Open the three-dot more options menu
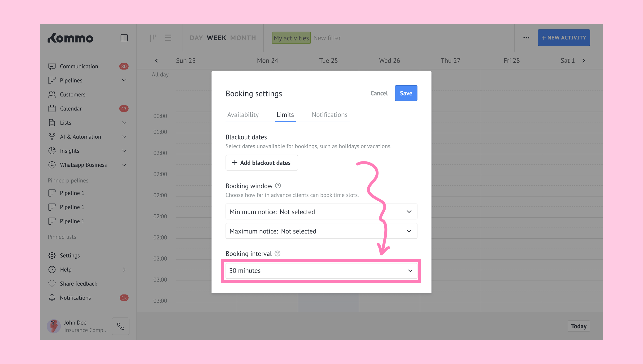The image size is (643, 364). click(526, 38)
